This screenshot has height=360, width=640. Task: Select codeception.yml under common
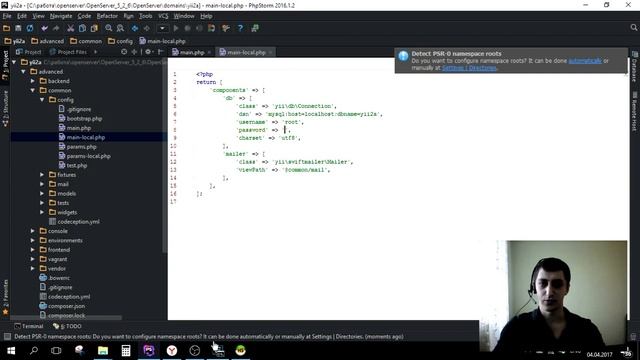tap(78, 222)
